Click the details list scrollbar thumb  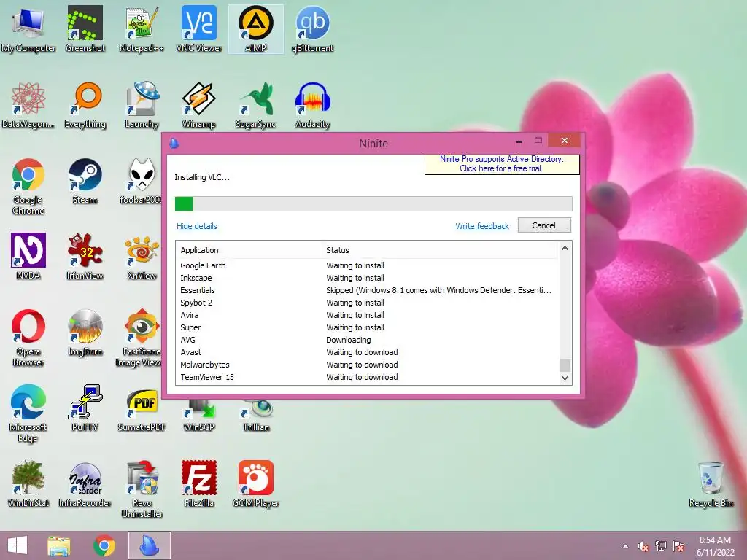(565, 365)
